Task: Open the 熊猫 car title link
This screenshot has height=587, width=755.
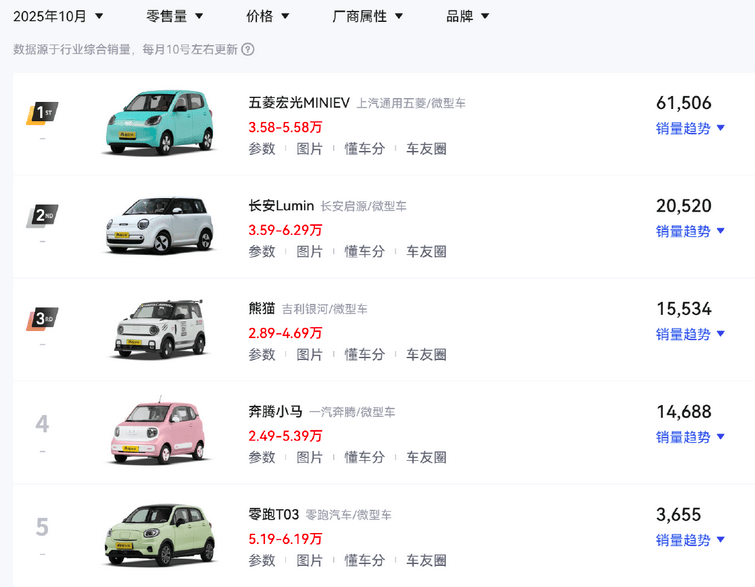Action: point(261,308)
